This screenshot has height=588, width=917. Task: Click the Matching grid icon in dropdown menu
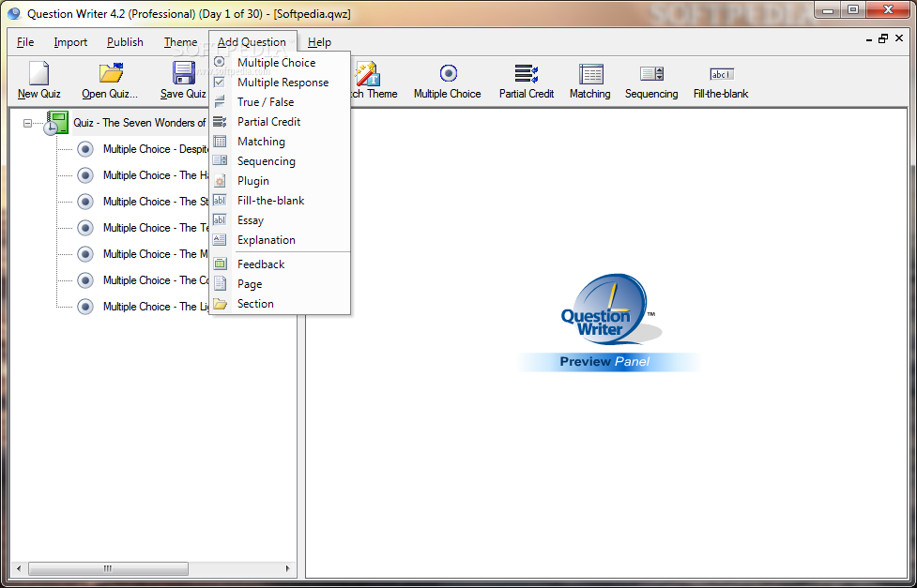pyautogui.click(x=220, y=141)
